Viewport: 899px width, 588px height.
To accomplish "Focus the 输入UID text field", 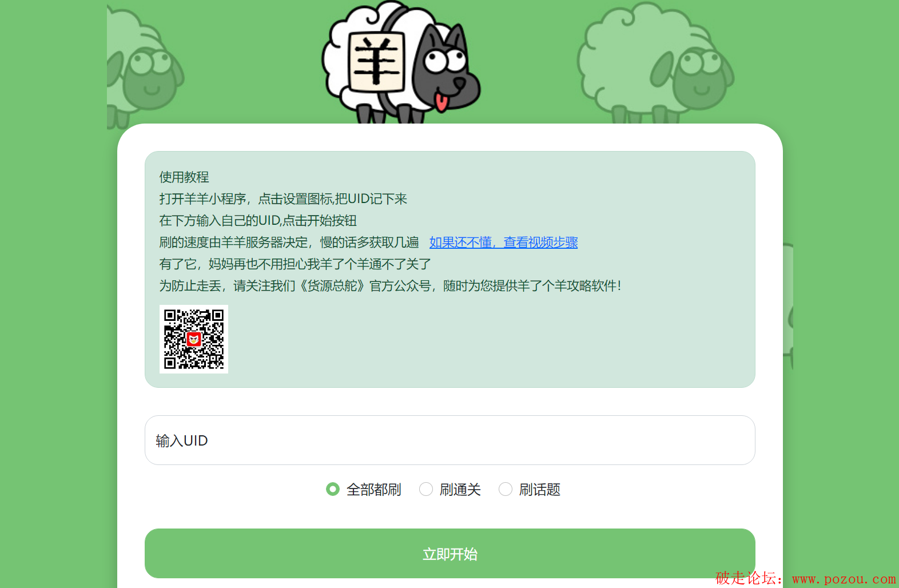I will click(x=449, y=440).
